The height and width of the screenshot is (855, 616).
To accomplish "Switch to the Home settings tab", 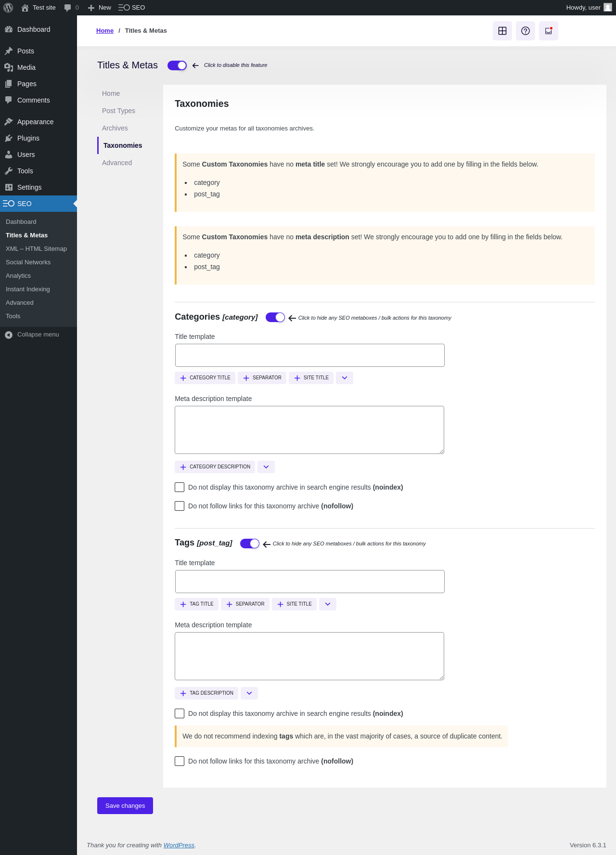I will tap(111, 93).
